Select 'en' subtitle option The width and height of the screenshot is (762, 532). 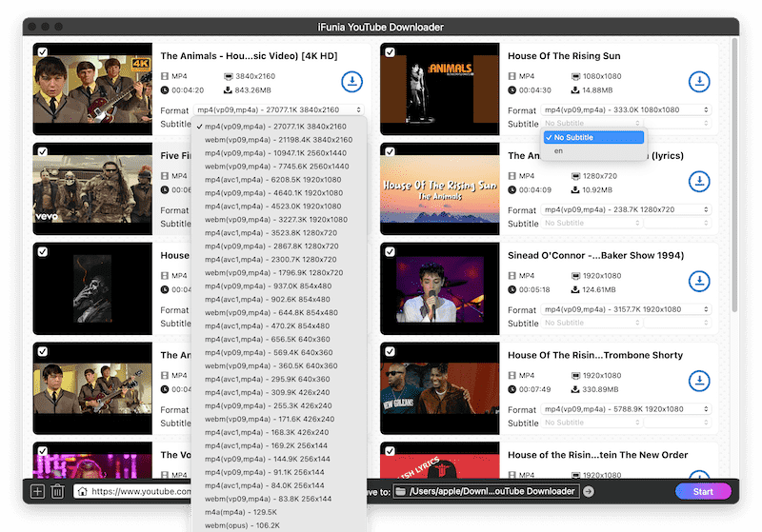pos(558,151)
